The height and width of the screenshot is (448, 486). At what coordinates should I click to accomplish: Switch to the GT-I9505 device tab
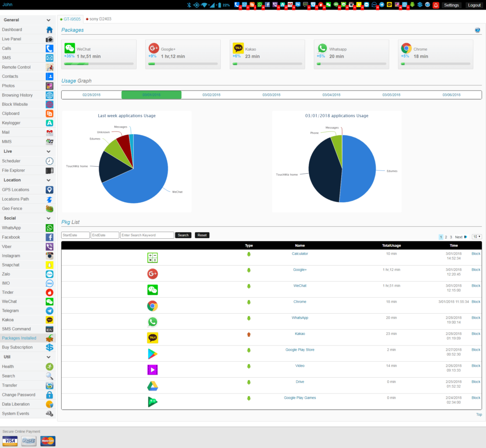70,19
